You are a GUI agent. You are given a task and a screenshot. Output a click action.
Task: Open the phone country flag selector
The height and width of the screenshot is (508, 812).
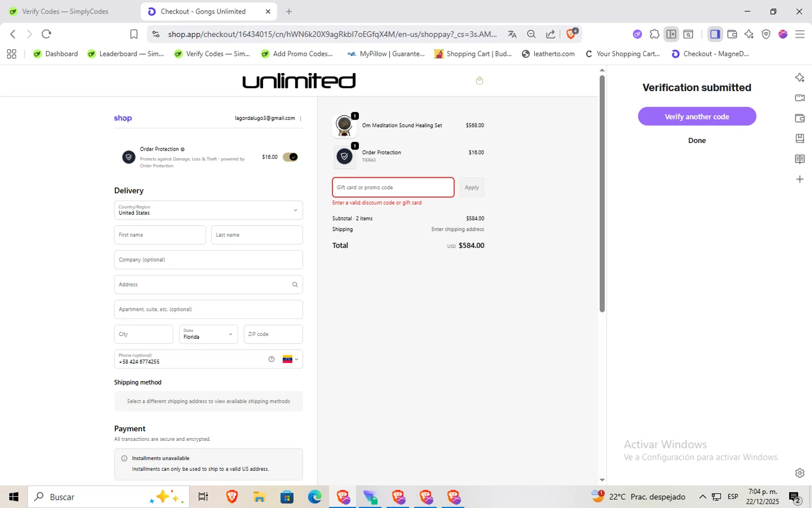291,359
